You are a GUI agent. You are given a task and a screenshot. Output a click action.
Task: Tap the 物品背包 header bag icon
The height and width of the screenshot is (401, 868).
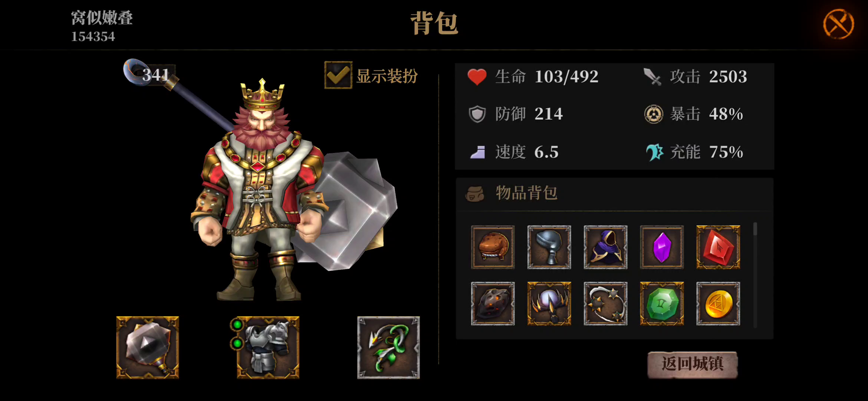(475, 194)
